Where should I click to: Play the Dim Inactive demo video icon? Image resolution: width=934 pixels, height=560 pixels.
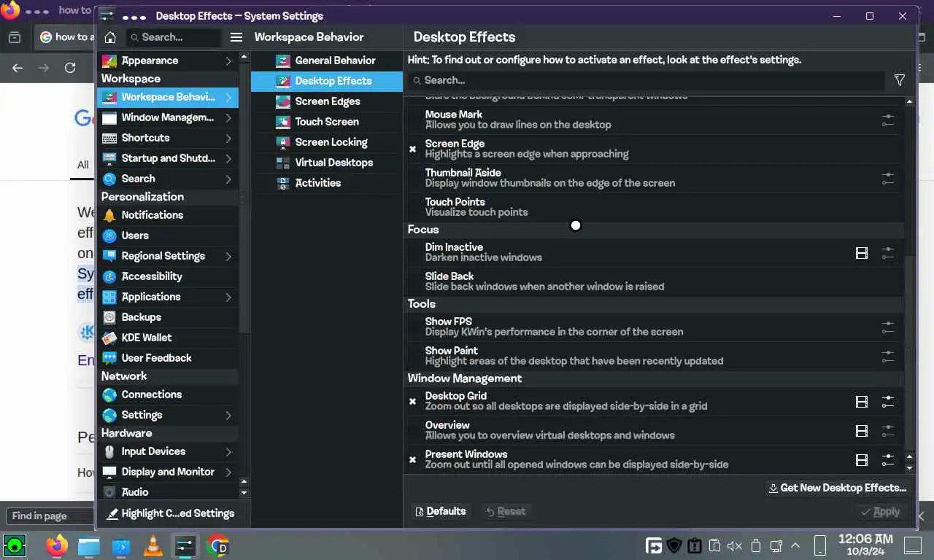[862, 253]
